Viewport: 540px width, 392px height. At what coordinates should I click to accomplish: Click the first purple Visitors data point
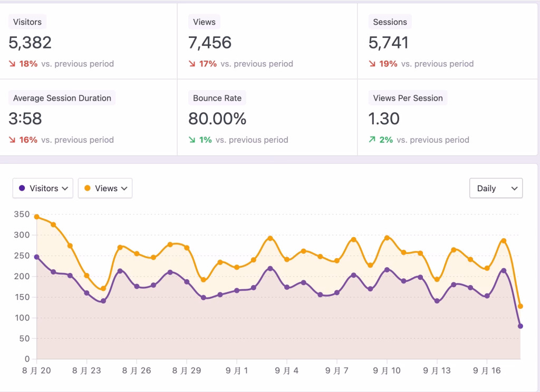point(37,257)
